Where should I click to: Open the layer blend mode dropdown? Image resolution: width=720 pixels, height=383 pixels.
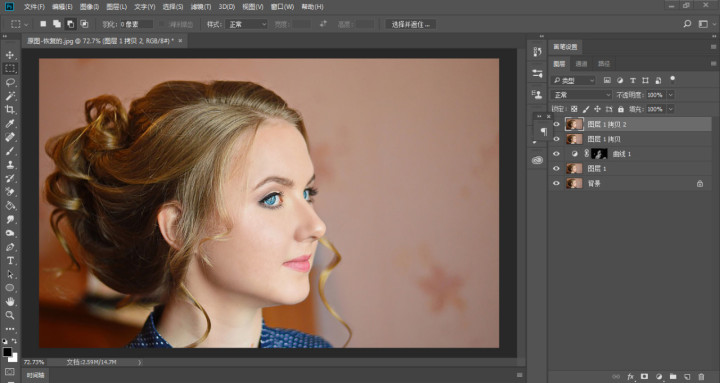[x=581, y=95]
